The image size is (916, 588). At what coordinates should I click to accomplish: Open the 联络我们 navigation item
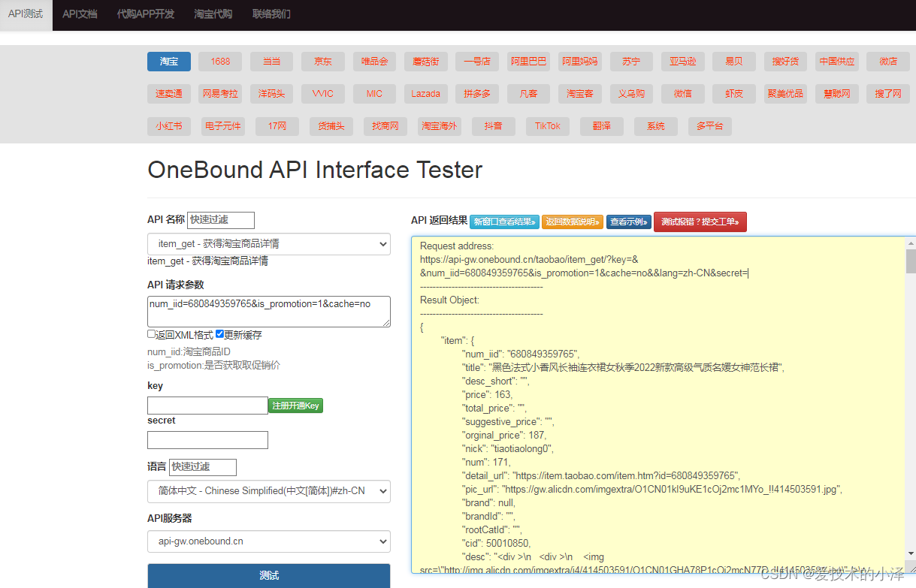(x=271, y=14)
